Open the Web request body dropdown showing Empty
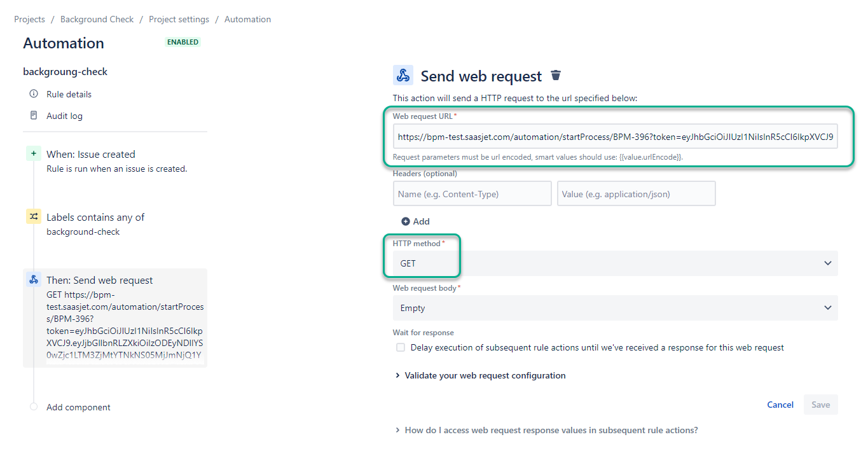The width and height of the screenshot is (868, 458). click(x=616, y=308)
